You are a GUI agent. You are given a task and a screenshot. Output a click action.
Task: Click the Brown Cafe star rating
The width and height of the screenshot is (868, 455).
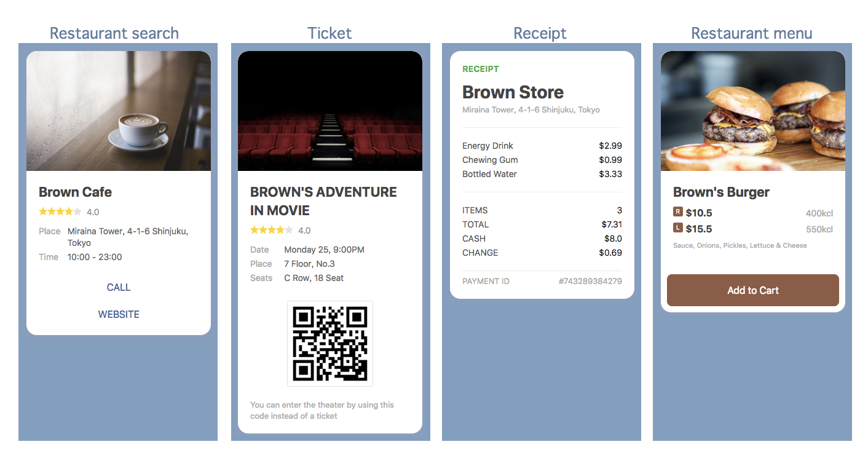(60, 212)
